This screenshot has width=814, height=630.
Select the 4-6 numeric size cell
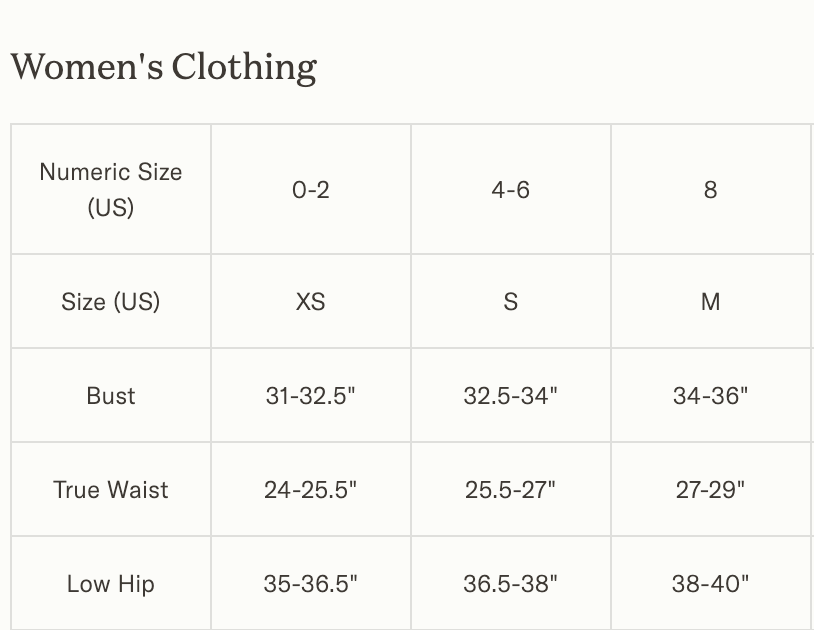[511, 189]
